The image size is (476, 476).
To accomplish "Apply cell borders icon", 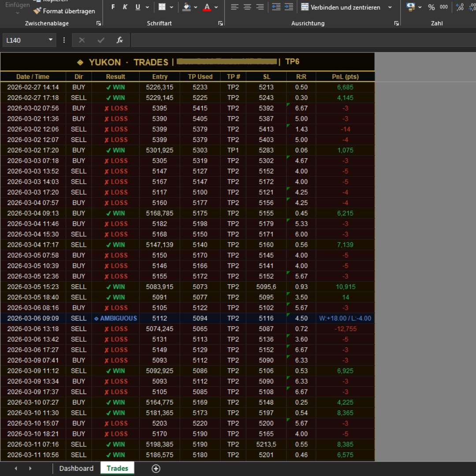I will [162, 7].
